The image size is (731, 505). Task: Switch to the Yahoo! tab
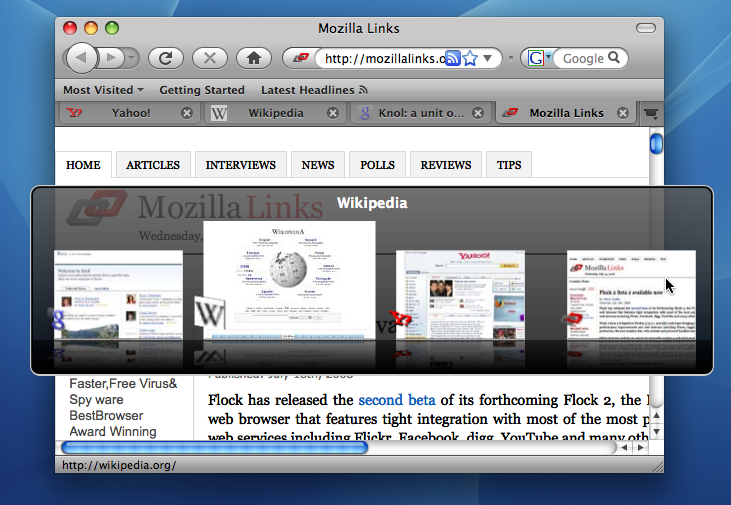[x=130, y=113]
